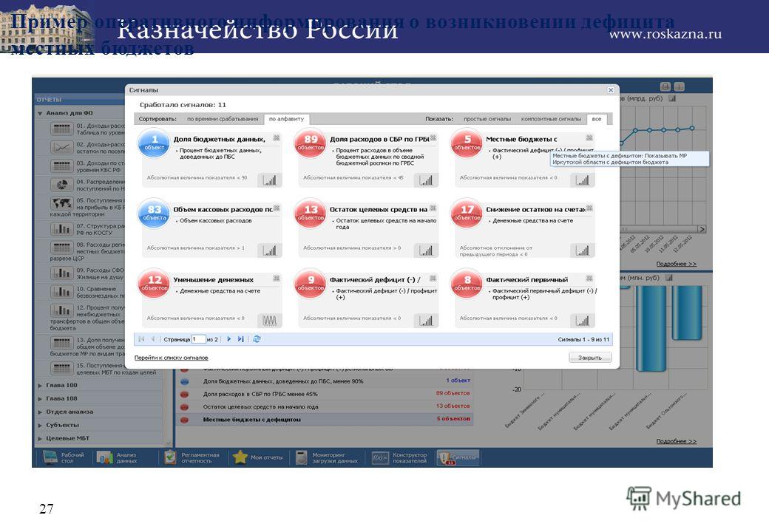This screenshot has width=769, height=532.
Task: Open 'Анализ данных' in bottom toolbar
Action: point(118,457)
